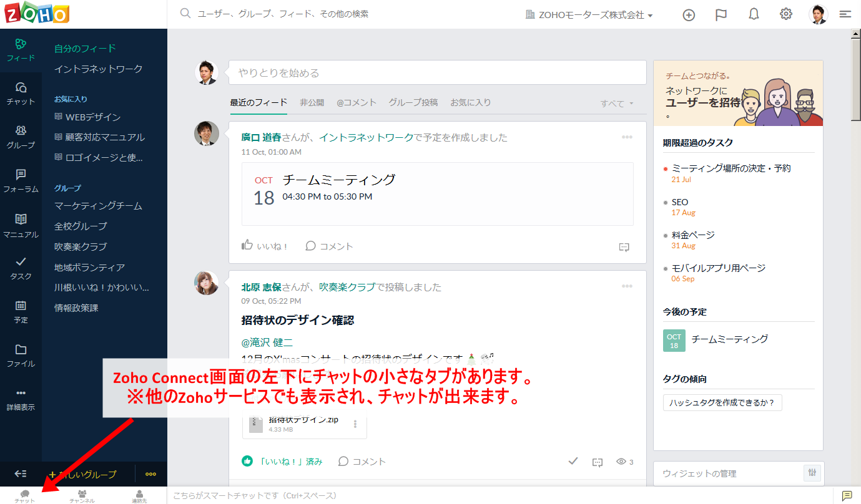Open チャット in the left sidebar
Screen dimensions: 861x504
pos(21,94)
